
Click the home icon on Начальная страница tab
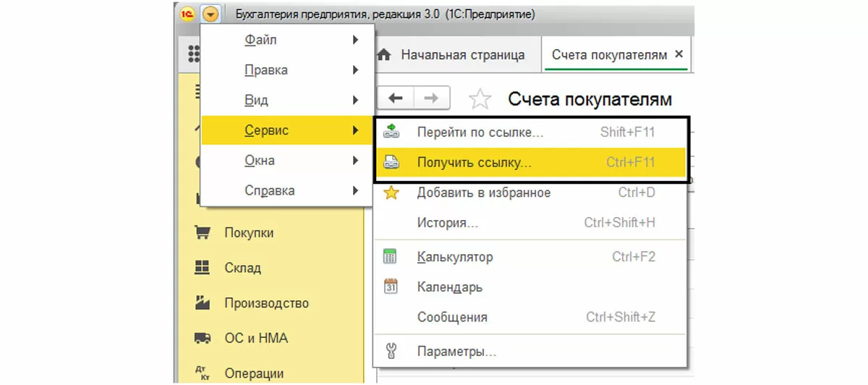[386, 55]
